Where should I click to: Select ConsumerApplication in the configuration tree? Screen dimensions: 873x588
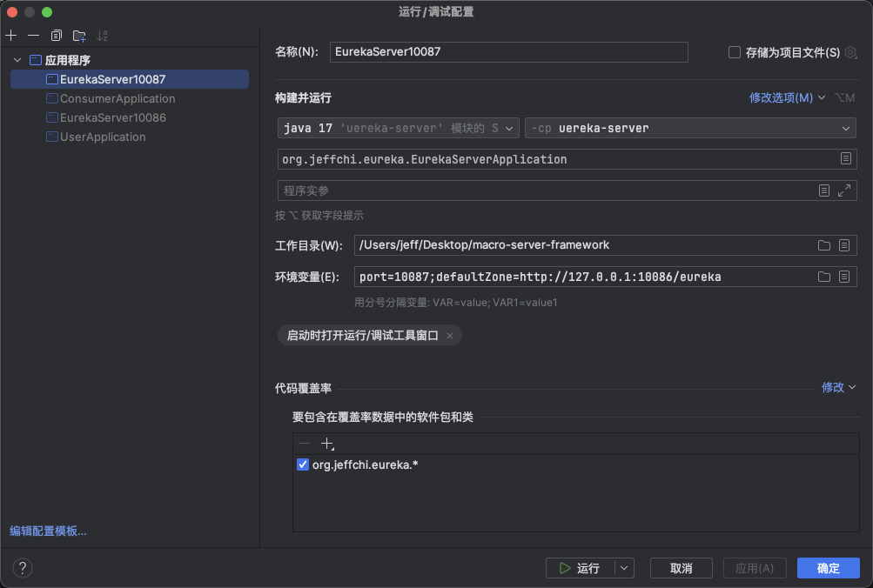click(117, 98)
